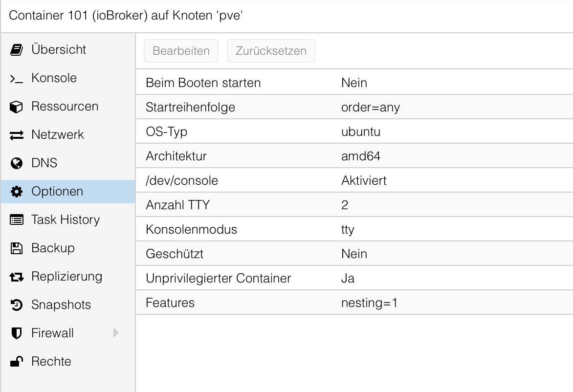Click the floppy disk Backup icon
573x392 pixels.
coord(17,248)
